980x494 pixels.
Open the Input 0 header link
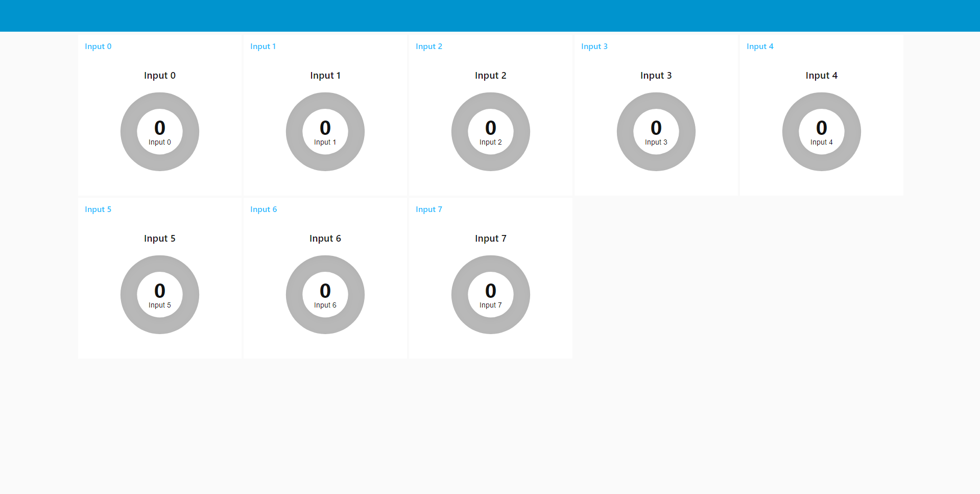tap(98, 46)
